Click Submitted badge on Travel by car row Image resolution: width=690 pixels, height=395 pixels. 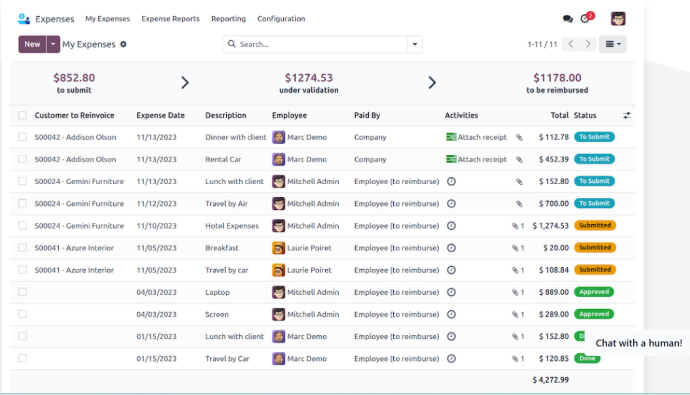(595, 270)
